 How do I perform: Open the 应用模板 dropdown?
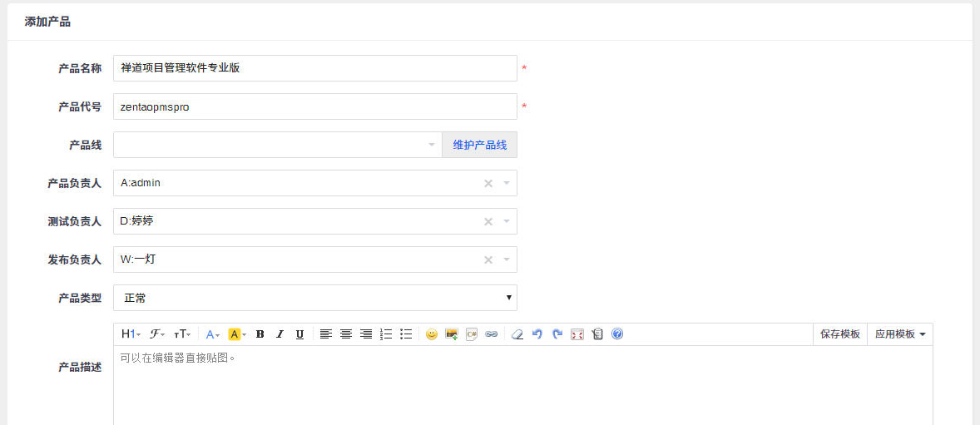[900, 334]
